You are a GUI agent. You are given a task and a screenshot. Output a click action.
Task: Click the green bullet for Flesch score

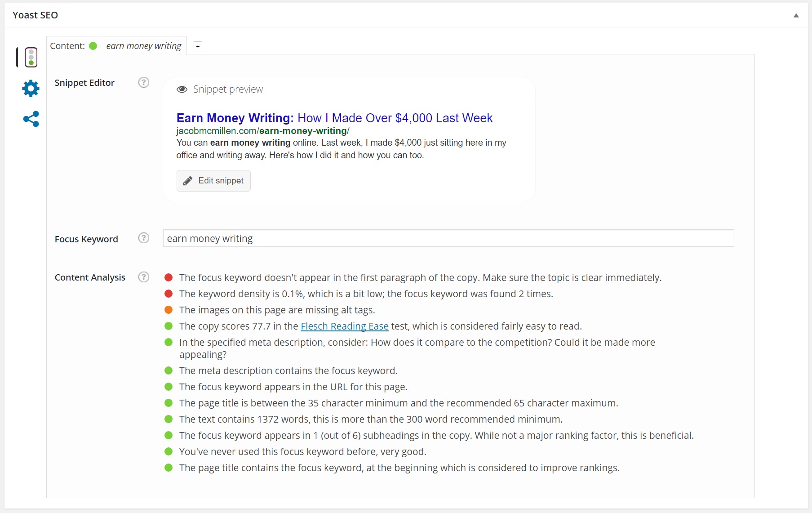pyautogui.click(x=169, y=326)
